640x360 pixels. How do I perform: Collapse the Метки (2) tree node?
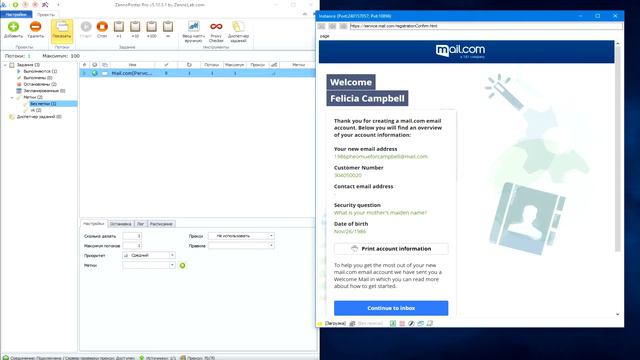[12, 97]
